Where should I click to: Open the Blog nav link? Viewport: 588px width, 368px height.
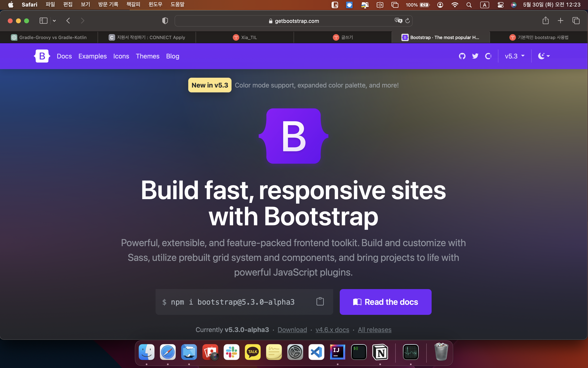click(173, 56)
